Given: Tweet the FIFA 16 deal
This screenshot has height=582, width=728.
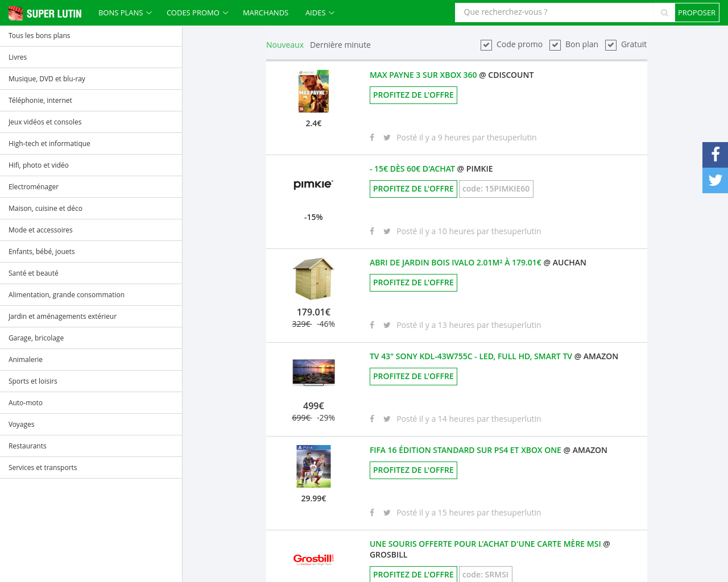Looking at the screenshot, I should 387,513.
